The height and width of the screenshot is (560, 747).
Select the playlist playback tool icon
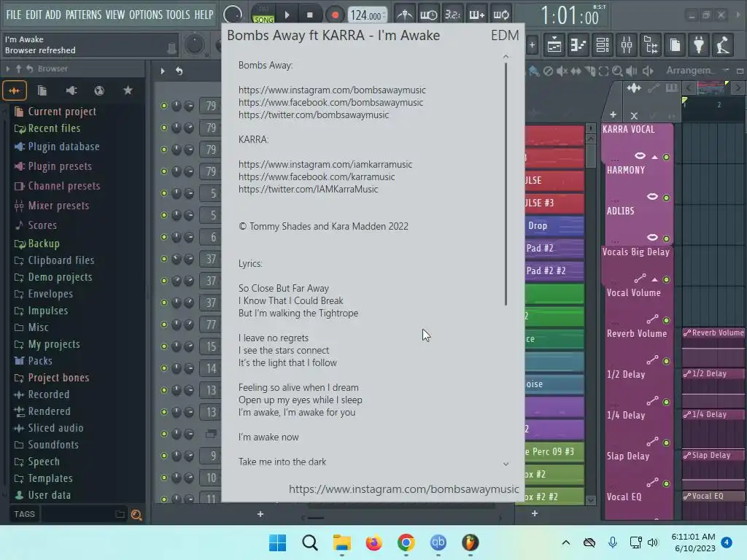(x=631, y=71)
